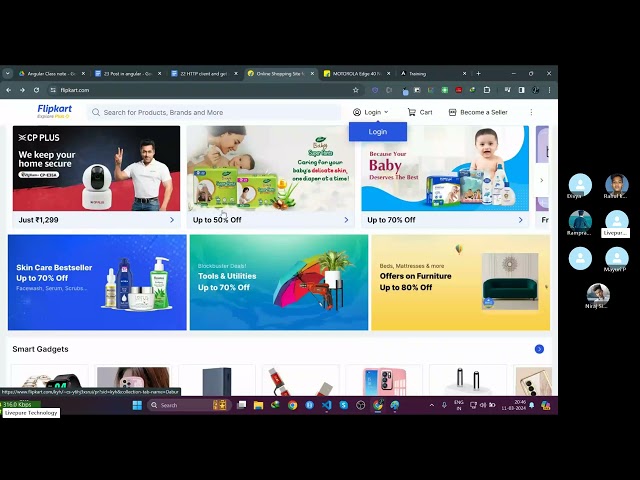This screenshot has height=480, width=640.
Task: Show hidden system tray icons chevron
Action: coord(431,405)
